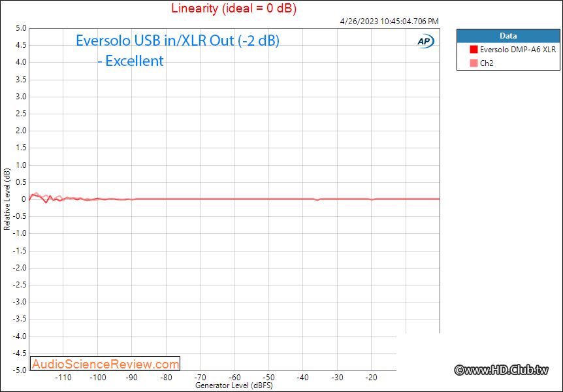Click the -40 x-axis tick label
Image resolution: width=563 pixels, height=392 pixels.
tap(302, 377)
